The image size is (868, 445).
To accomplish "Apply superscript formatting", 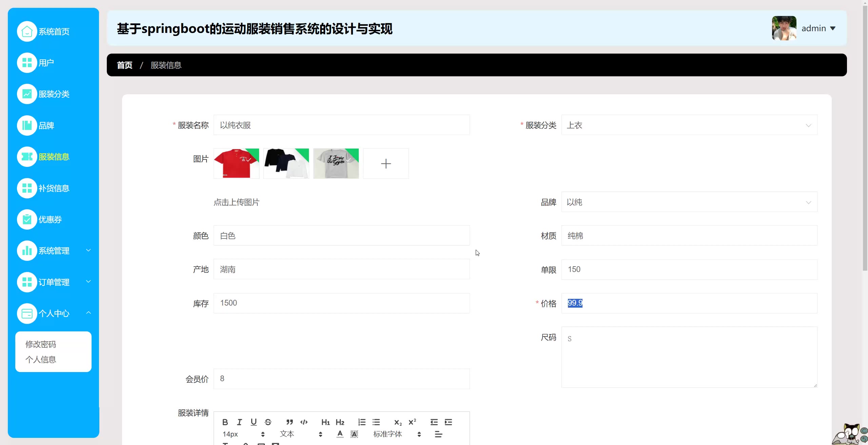I will (x=412, y=422).
